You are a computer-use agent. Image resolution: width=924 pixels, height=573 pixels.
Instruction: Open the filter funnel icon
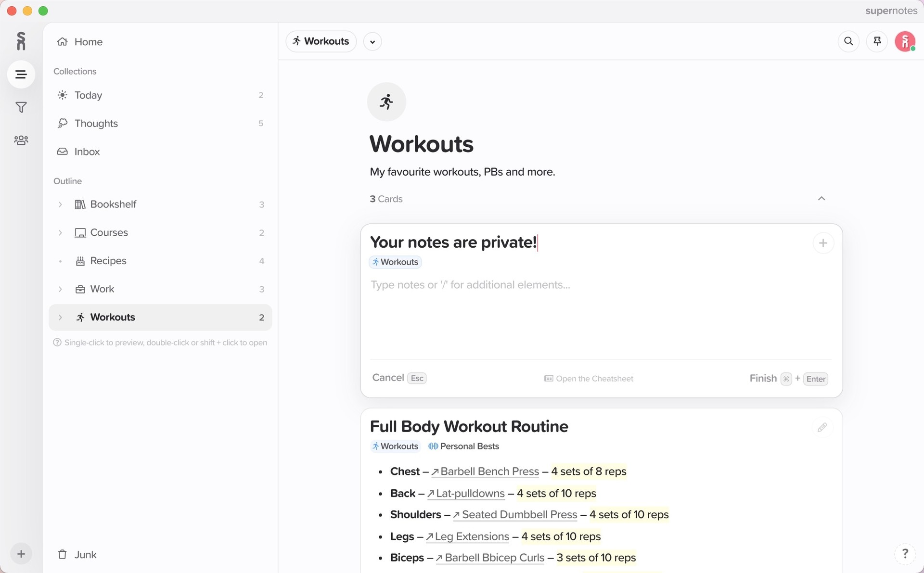click(x=21, y=107)
